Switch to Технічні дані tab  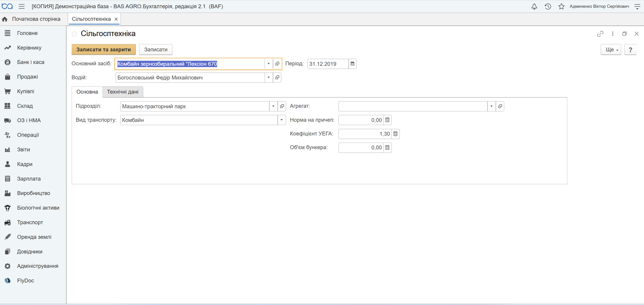pyautogui.click(x=123, y=92)
